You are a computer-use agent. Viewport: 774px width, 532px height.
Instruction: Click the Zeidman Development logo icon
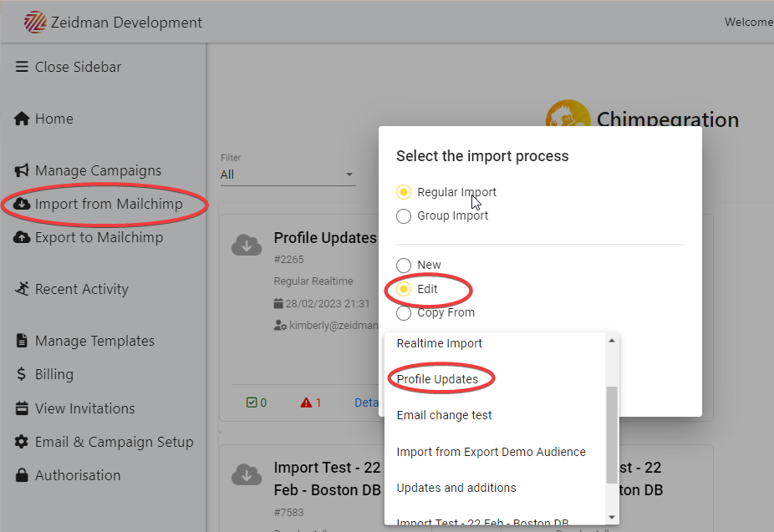[x=34, y=23]
